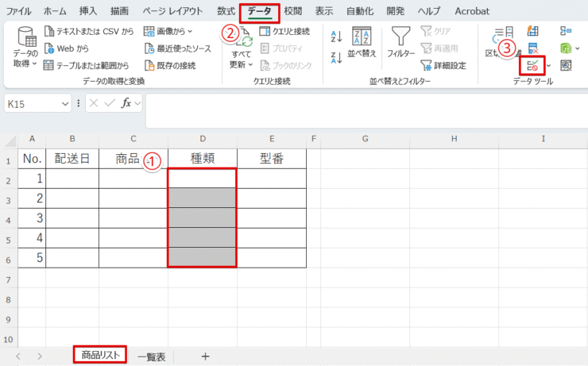
Task: Toggle the フィルター funnel button
Action: coord(401,42)
